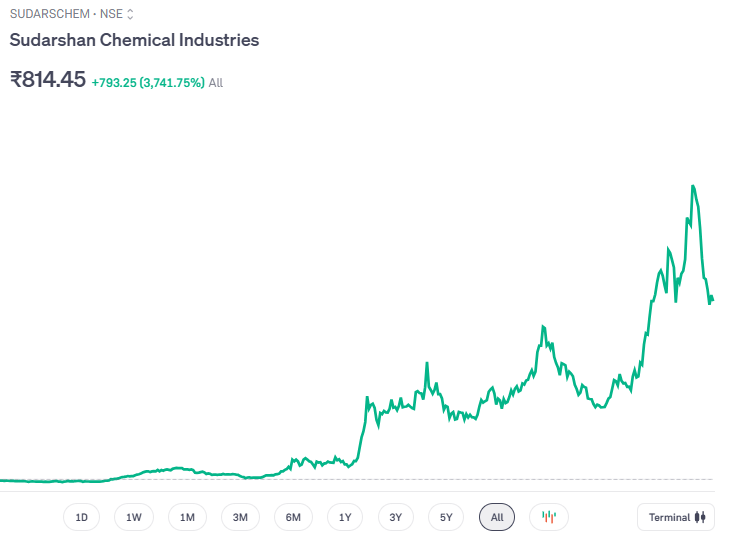Image resolution: width=735 pixels, height=539 pixels.
Task: Open the Terminal view
Action: pyautogui.click(x=677, y=517)
